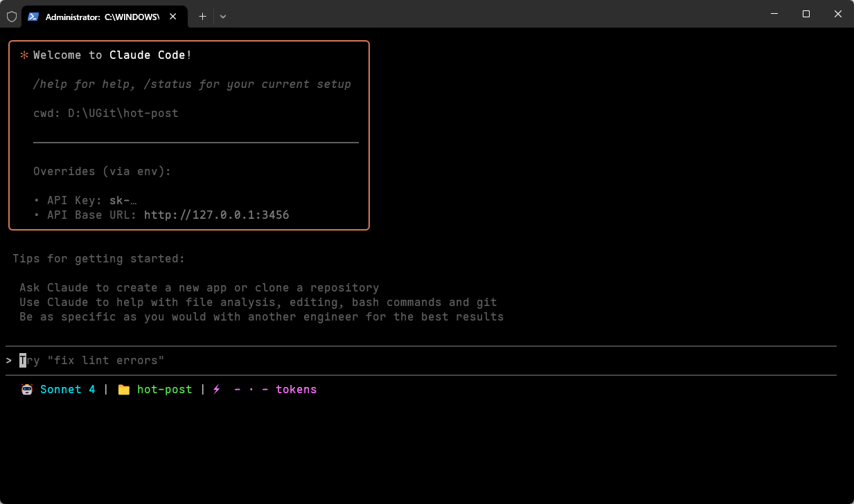The width and height of the screenshot is (854, 504).
Task: Click the yellow folder icon in status line
Action: click(x=124, y=390)
